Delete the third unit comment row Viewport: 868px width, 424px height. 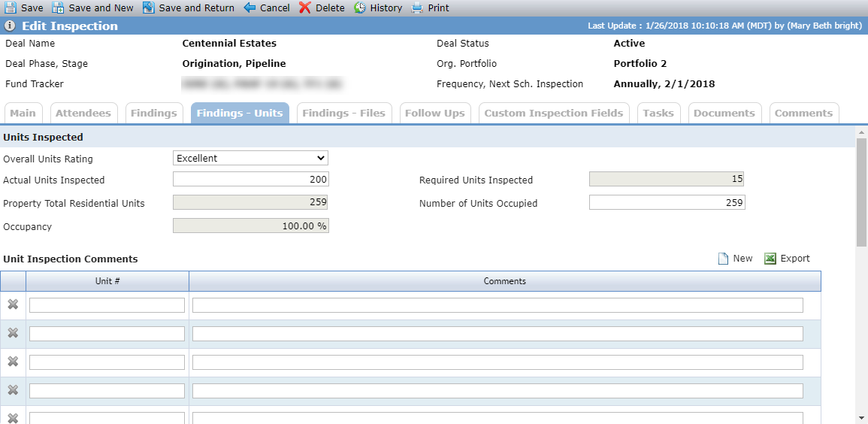pyautogui.click(x=13, y=362)
